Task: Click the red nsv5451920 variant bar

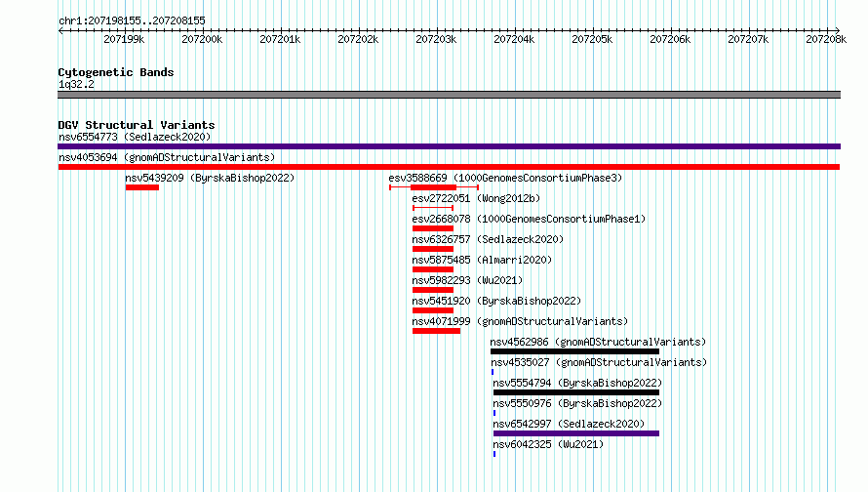Action: 433,310
